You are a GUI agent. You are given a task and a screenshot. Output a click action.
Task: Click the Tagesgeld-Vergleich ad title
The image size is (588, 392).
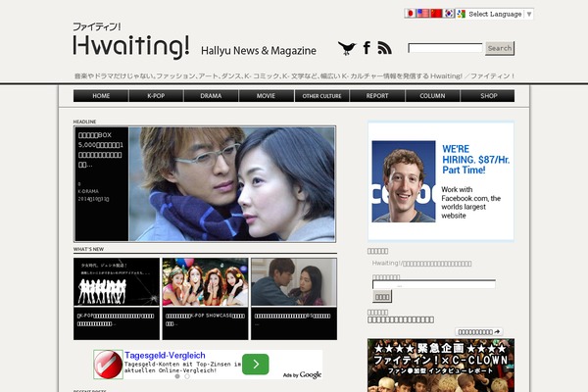coord(165,355)
